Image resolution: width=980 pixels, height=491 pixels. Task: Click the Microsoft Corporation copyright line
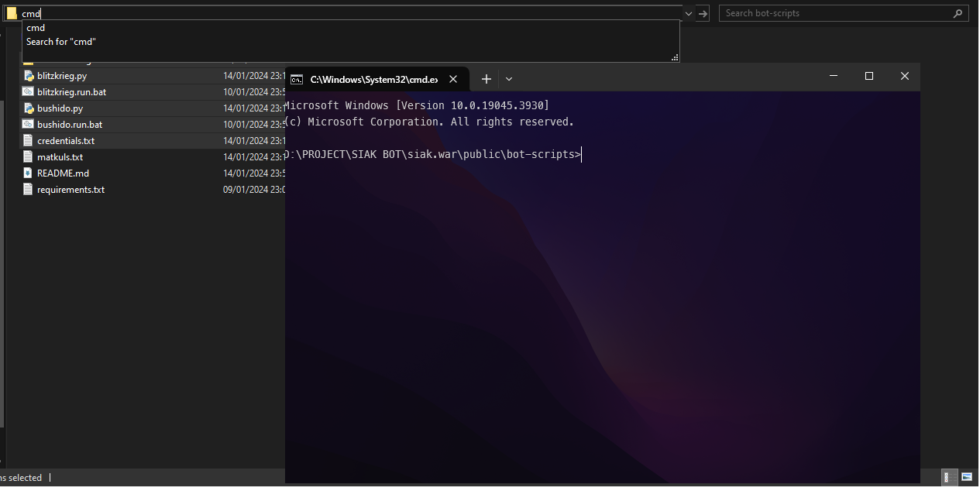(x=430, y=122)
